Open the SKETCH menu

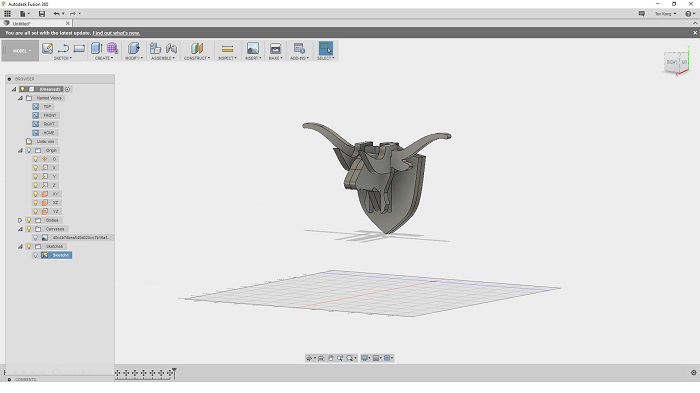pyautogui.click(x=62, y=58)
